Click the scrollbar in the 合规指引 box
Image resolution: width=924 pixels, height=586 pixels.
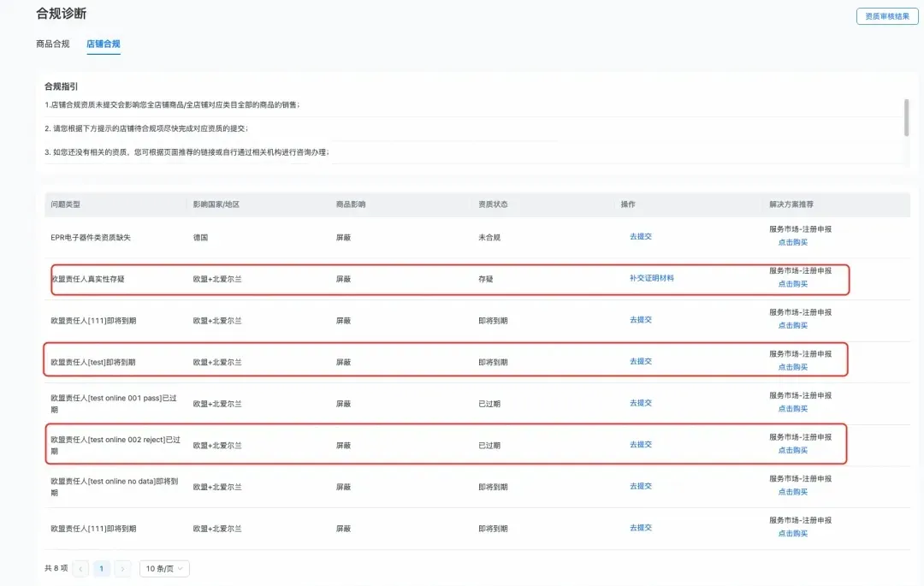[x=906, y=117]
